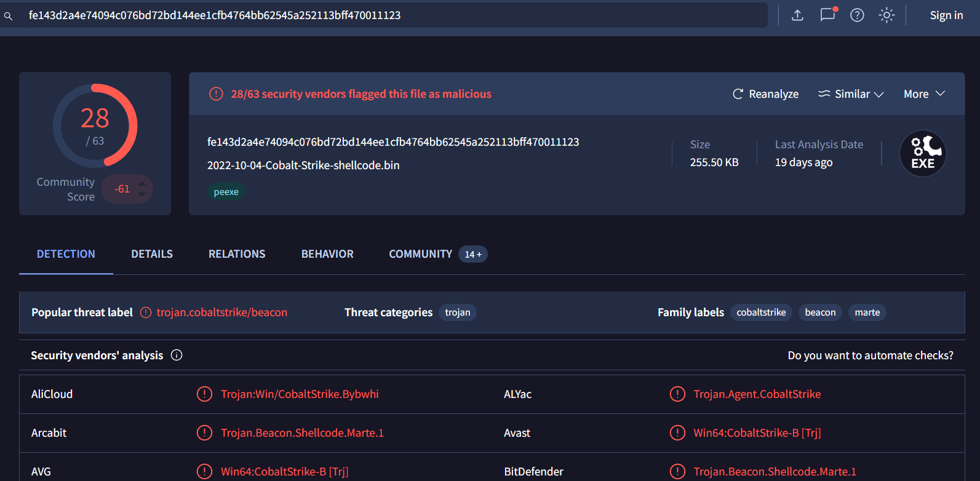
Task: Open the notifications chat icon
Action: tap(828, 15)
